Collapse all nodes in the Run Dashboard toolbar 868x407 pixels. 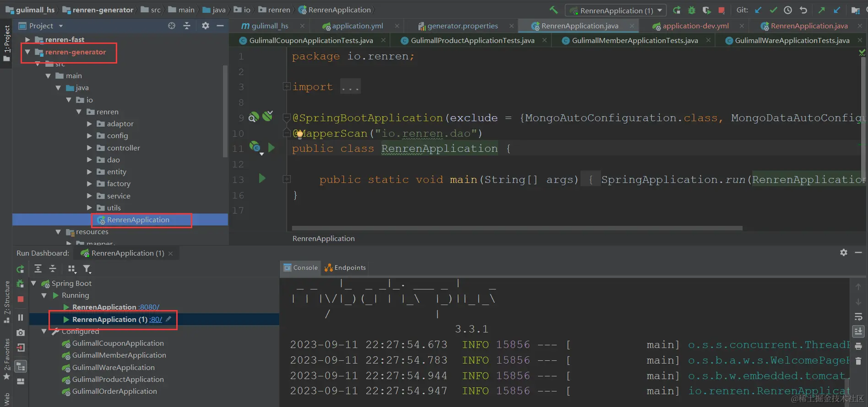[53, 268]
